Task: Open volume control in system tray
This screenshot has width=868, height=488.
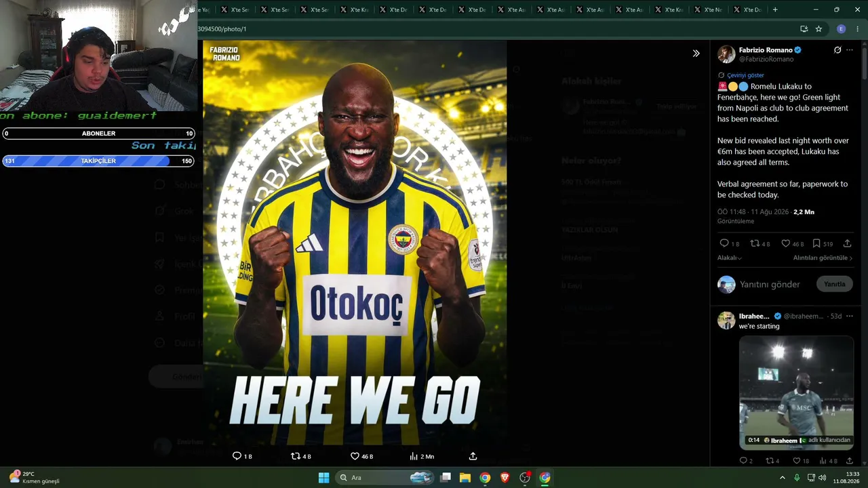Action: [x=822, y=477]
